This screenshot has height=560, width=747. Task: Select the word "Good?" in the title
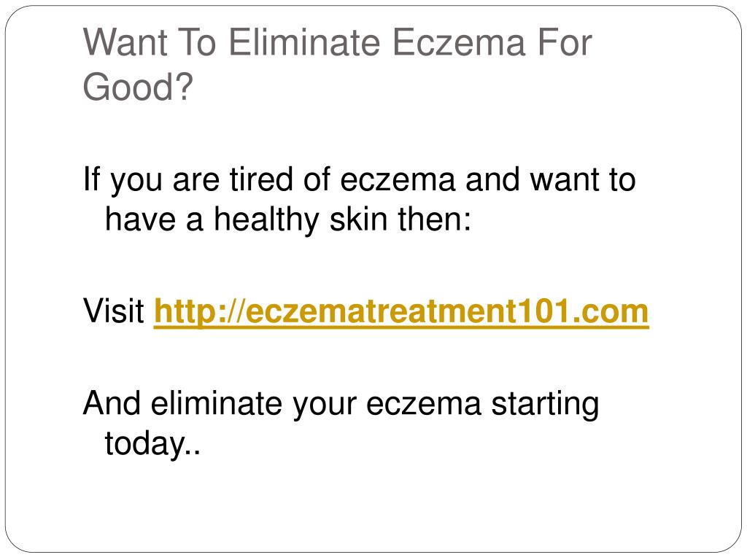tap(138, 87)
